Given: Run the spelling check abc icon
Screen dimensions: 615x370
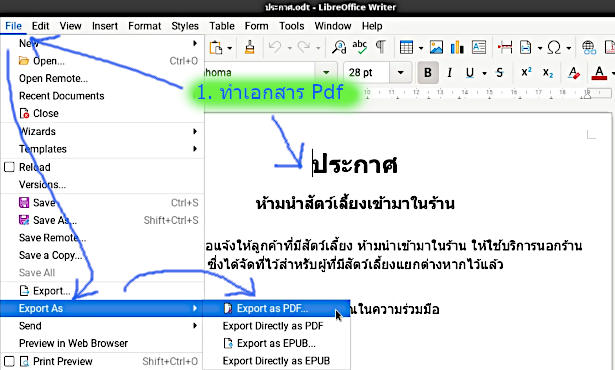Looking at the screenshot, I should pos(359,47).
